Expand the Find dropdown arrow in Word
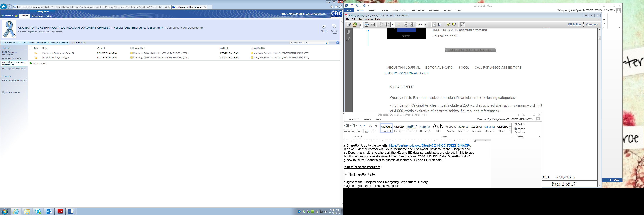644x215 pixels. [x=524, y=124]
